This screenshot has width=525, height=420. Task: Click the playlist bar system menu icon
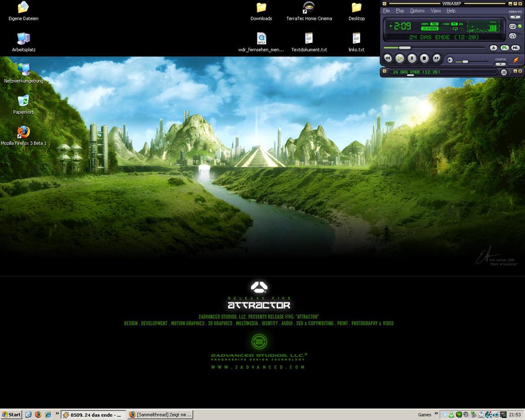pyautogui.click(x=385, y=71)
